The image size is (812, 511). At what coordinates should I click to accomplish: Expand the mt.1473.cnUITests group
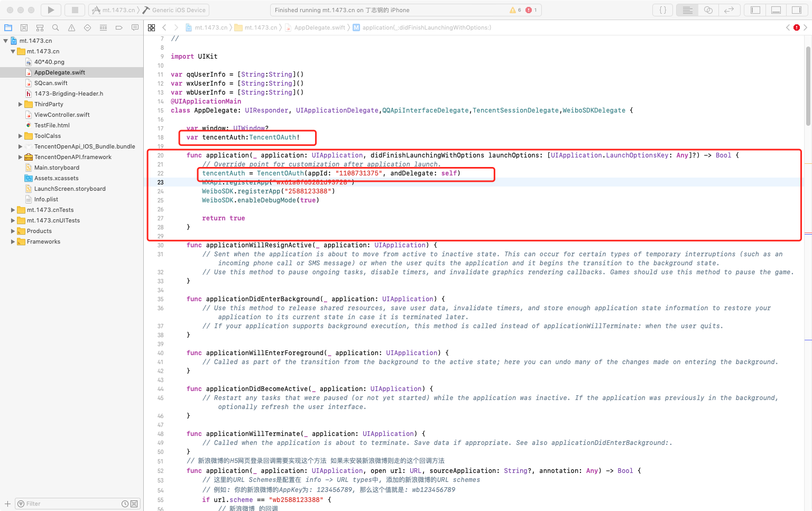13,220
